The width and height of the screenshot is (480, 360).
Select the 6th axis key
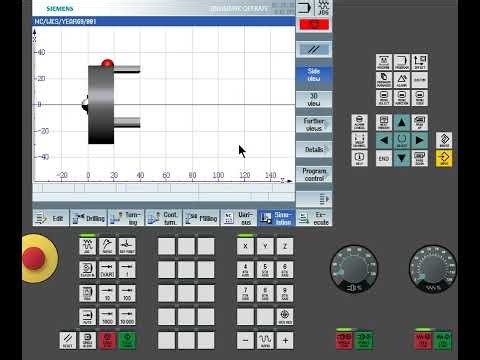click(x=285, y=270)
